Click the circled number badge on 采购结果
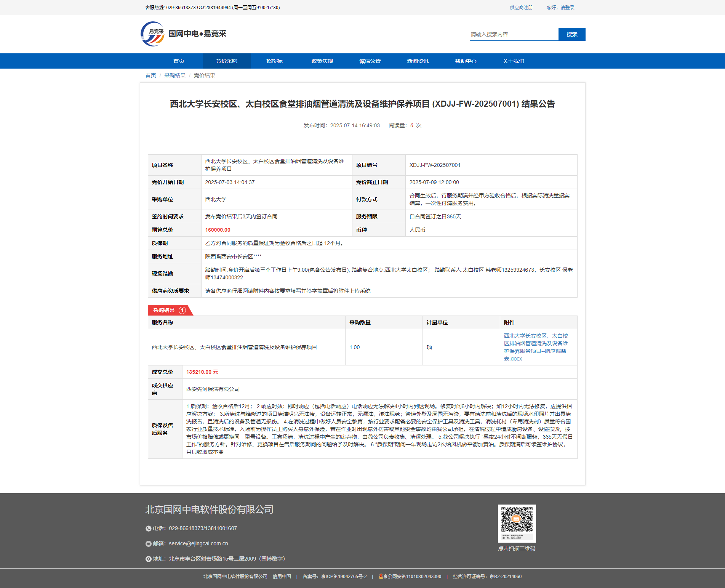The image size is (725, 588). tap(182, 310)
